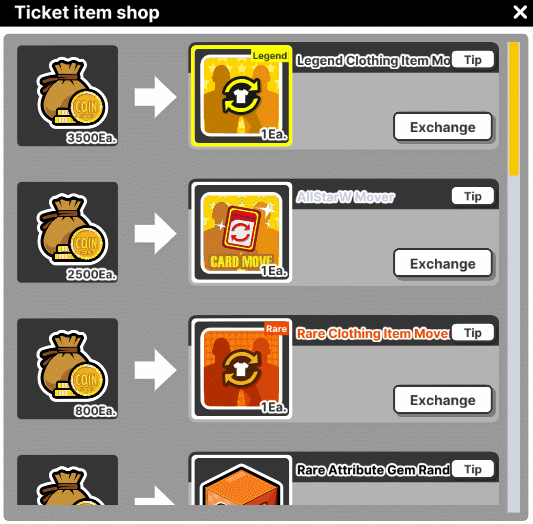Click the Rare Clothing Item Mover title
Image resolution: width=533 pixels, height=524 pixels.
(x=373, y=333)
